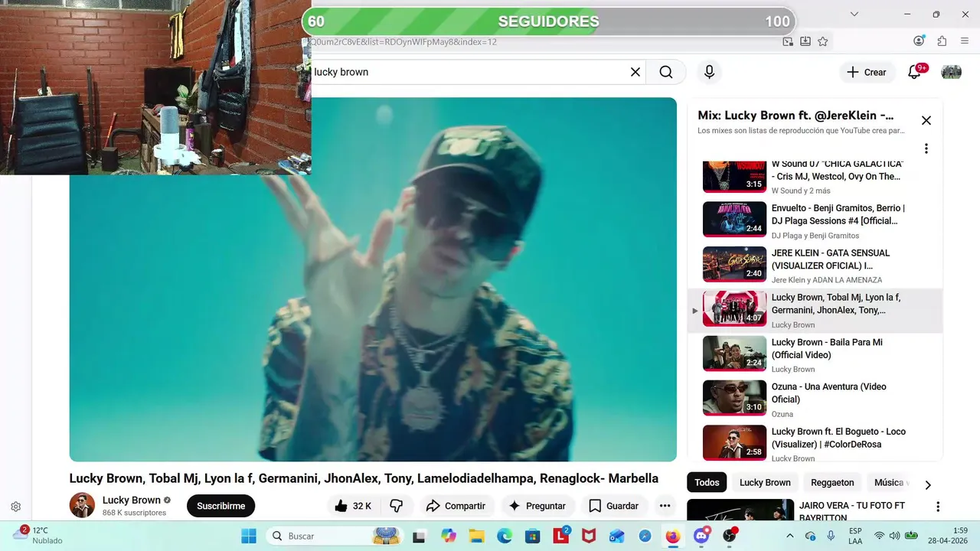Select the Reggaeton filter chip
Image resolution: width=980 pixels, height=551 pixels.
[832, 482]
